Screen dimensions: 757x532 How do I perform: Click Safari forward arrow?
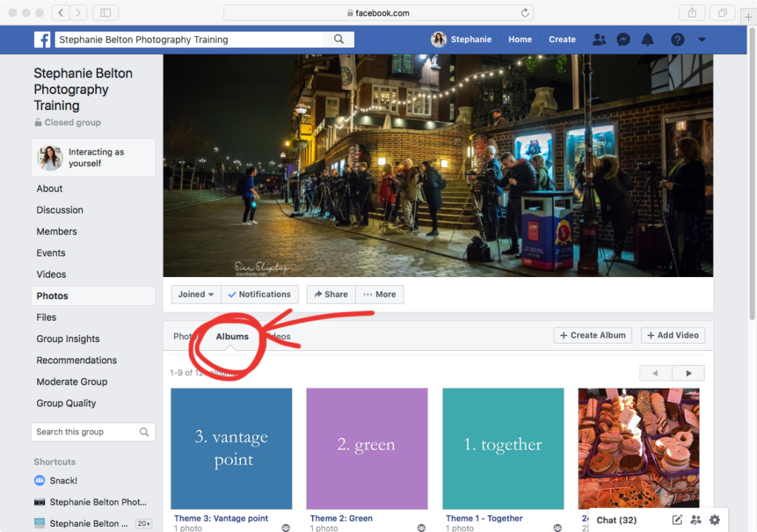click(x=78, y=13)
